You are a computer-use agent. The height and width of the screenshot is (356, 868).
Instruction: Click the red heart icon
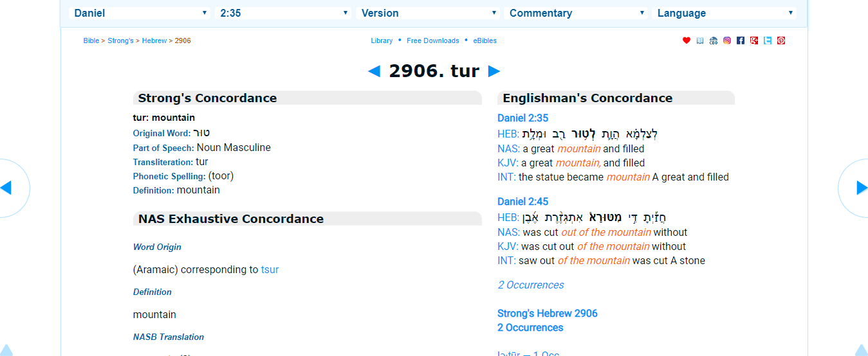(687, 40)
